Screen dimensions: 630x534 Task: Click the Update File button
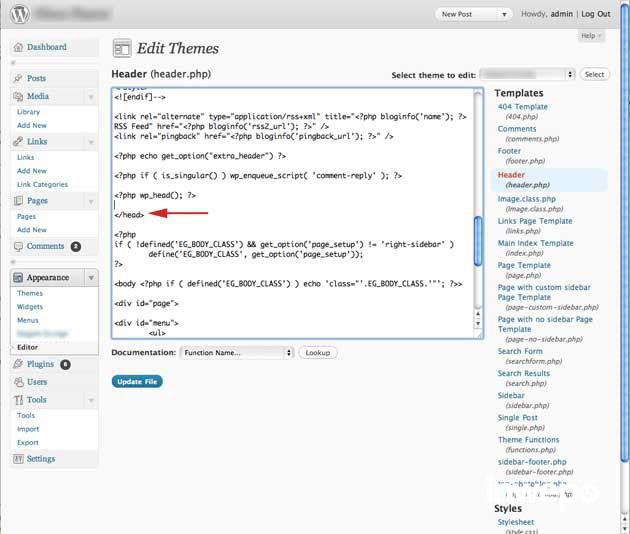137,381
